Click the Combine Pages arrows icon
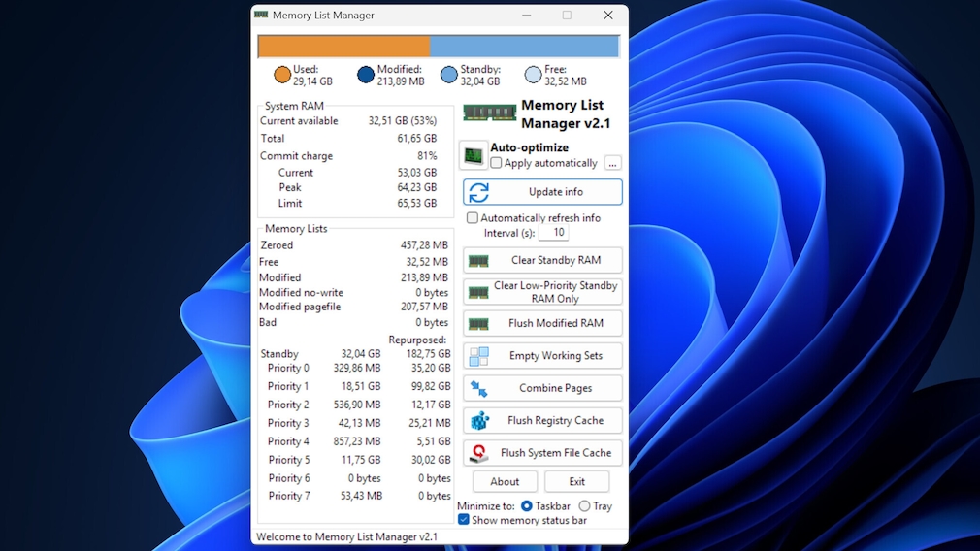Screen dimensions: 980x551 click(x=478, y=389)
